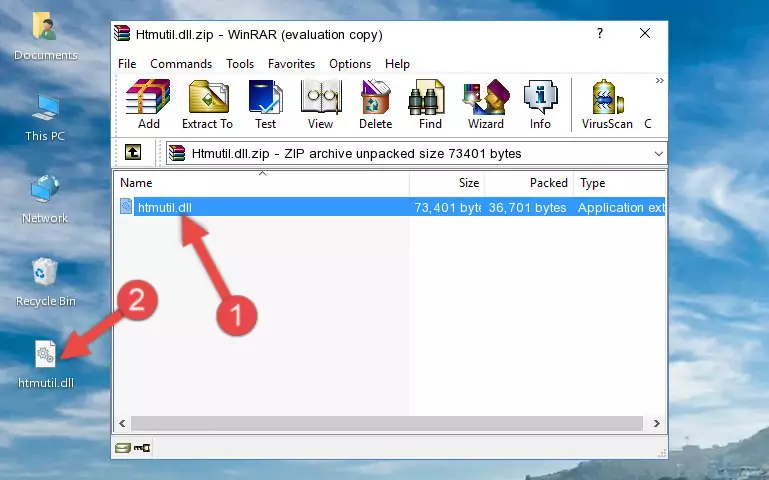
Task: Select Recycle Bin desktop icon
Action: [x=45, y=282]
